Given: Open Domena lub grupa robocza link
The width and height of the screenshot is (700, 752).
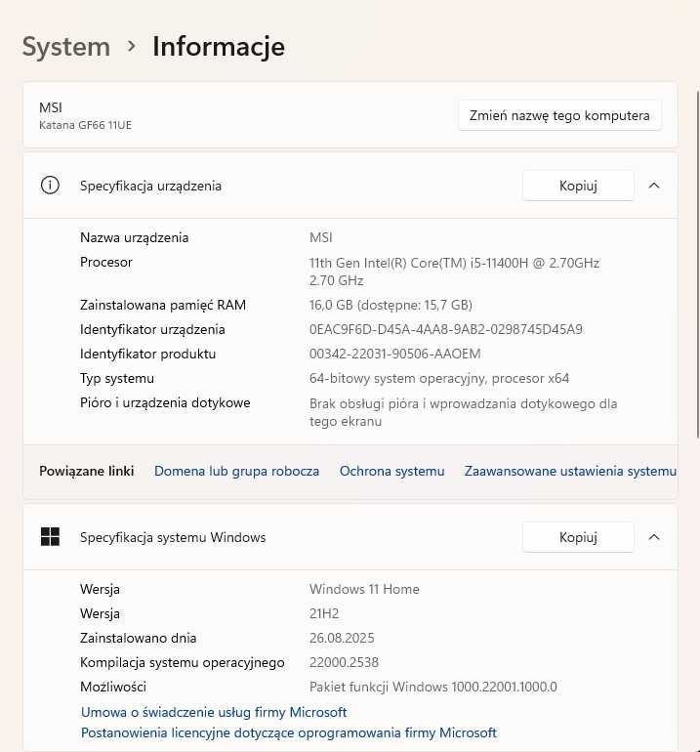Looking at the screenshot, I should [236, 471].
